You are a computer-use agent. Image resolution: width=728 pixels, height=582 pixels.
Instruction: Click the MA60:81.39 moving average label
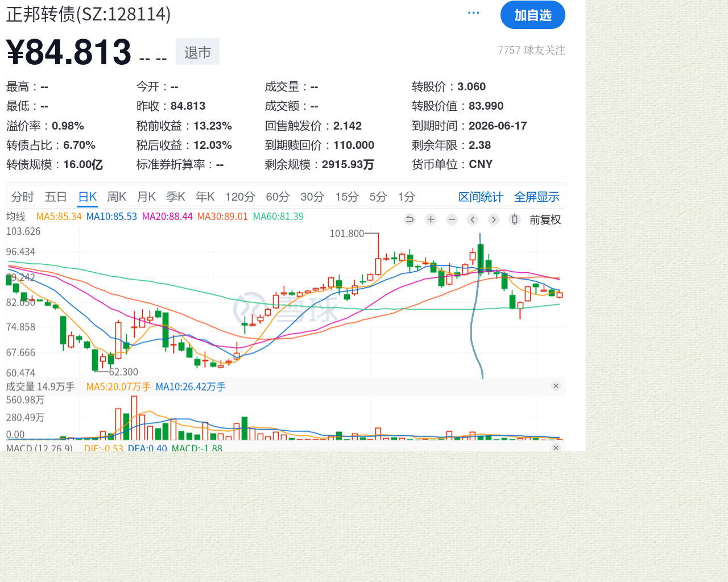[278, 217]
